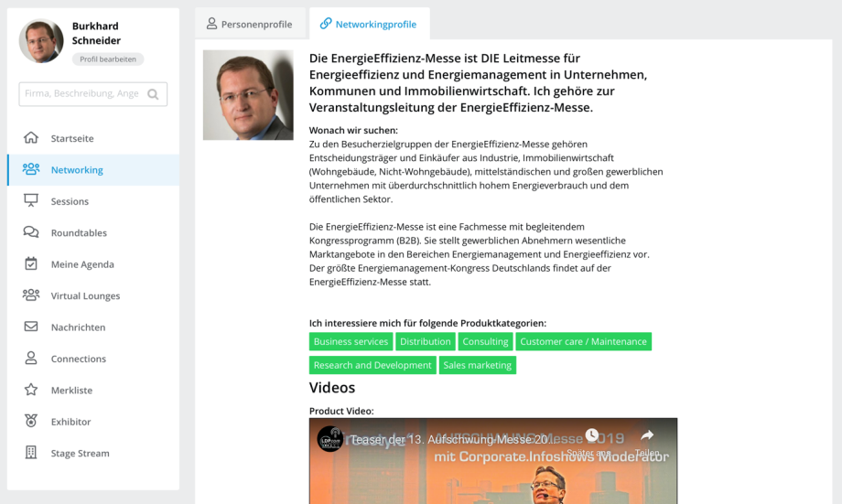Click the search magnifier icon
The width and height of the screenshot is (842, 504).
153,94
